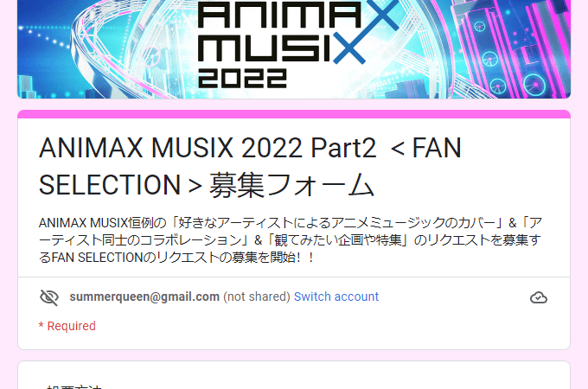Viewport: 588px width, 389px height.
Task: Click the cloud draft-saved icon
Action: click(539, 297)
